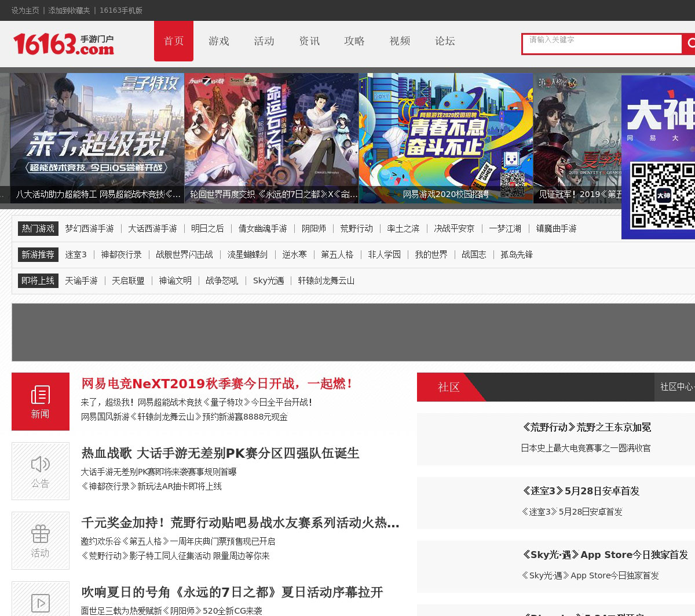
Task: Open the 第五人格 recommended game link
Action: (x=337, y=255)
